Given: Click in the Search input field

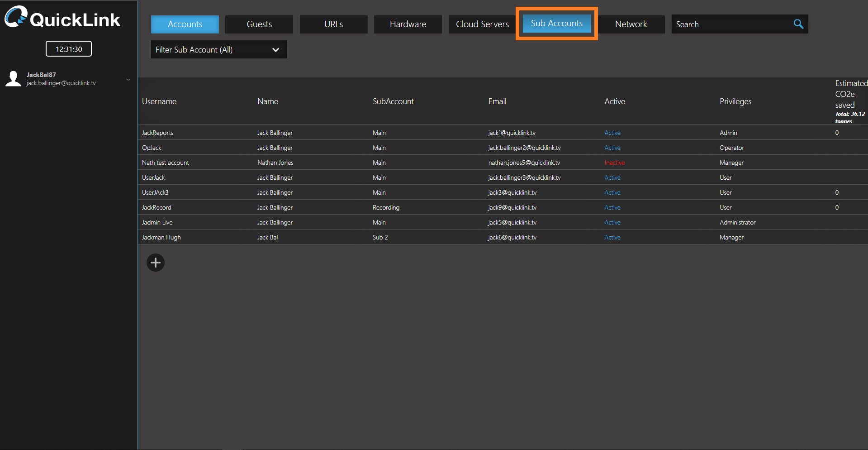Looking at the screenshot, I should tap(730, 24).
